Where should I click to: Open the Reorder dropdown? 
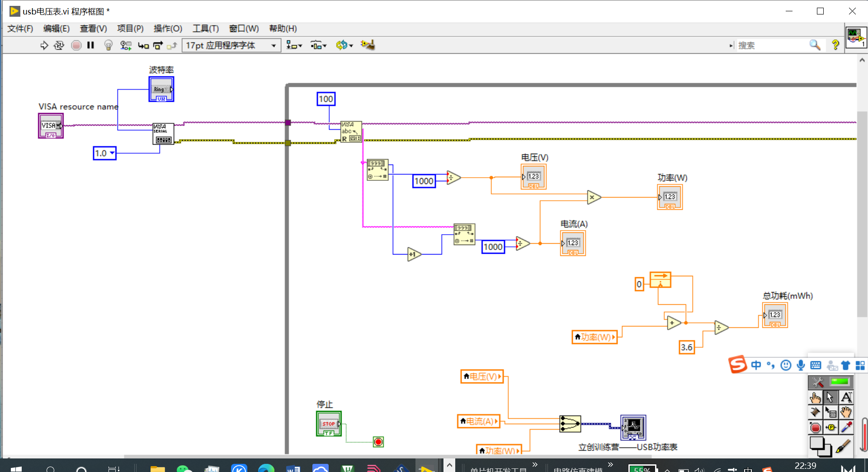344,45
